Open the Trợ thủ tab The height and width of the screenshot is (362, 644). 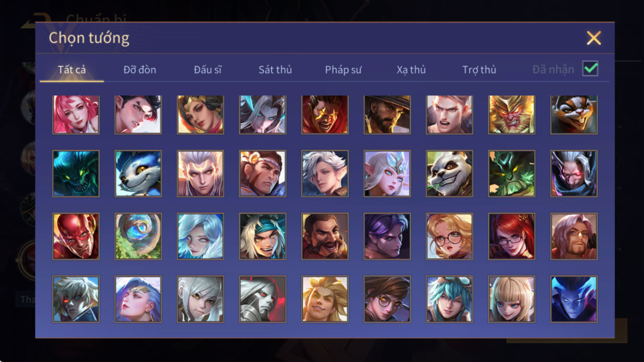pos(479,70)
